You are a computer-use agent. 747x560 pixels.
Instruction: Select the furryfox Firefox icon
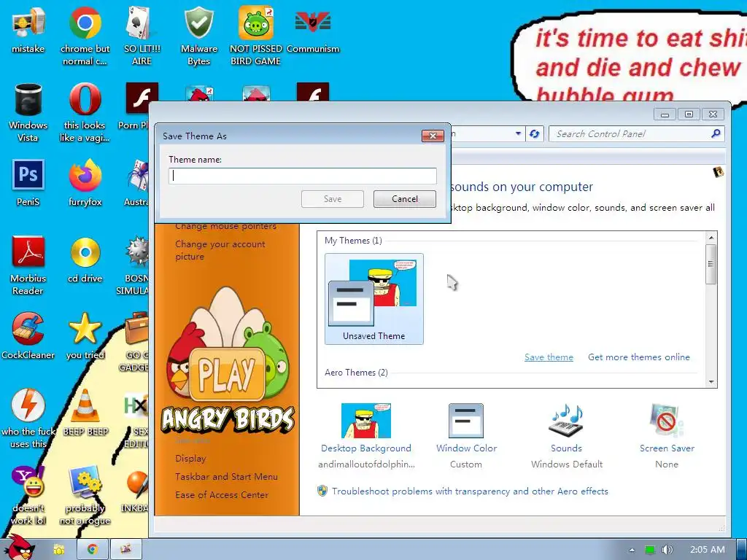tap(85, 183)
